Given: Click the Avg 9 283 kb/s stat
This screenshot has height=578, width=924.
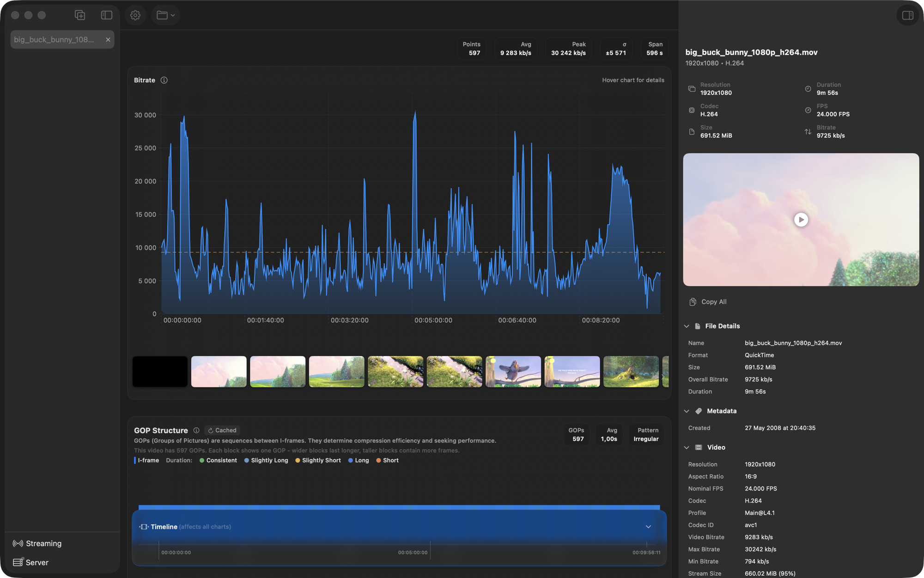Looking at the screenshot, I should tap(516, 49).
